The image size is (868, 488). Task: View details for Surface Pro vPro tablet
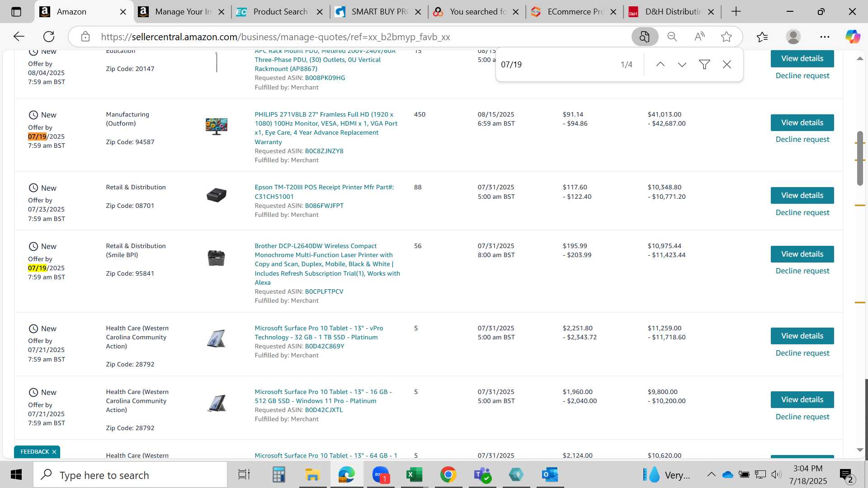[x=802, y=336]
